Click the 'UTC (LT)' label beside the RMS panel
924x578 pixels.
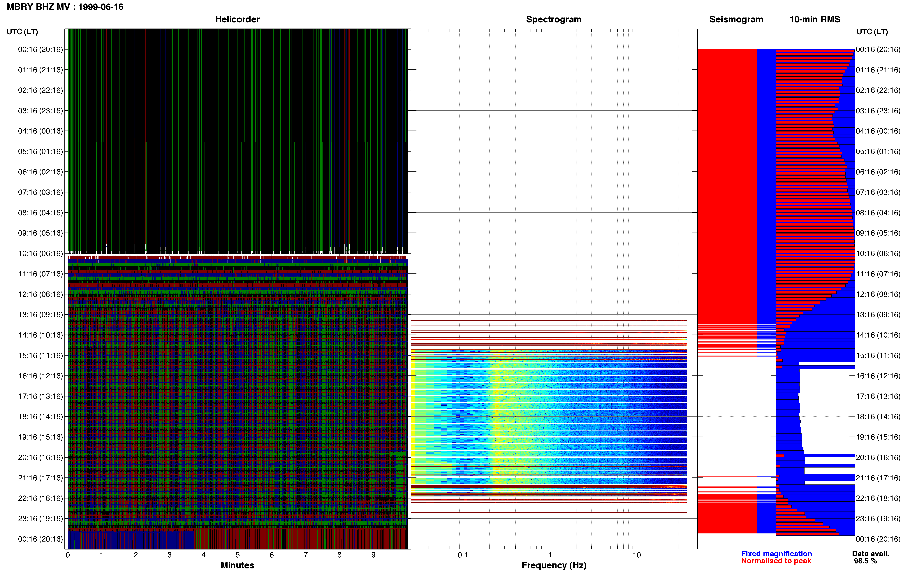pos(872,32)
